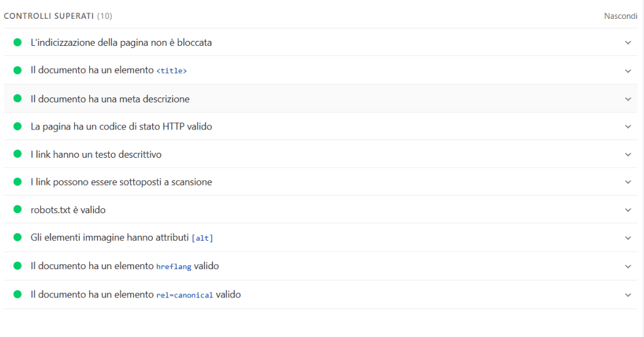Expand chevron for the rel=canonical audit
This screenshot has height=337, width=644.
tap(628, 295)
